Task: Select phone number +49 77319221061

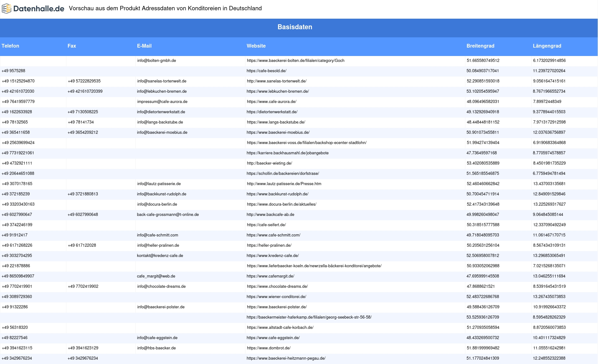Action: 18,153
